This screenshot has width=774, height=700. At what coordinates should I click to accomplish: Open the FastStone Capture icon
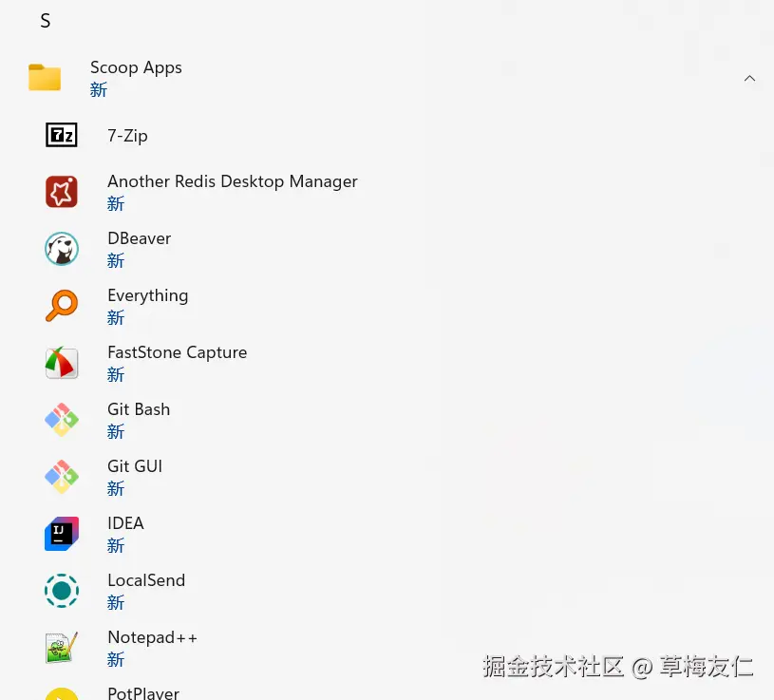point(62,362)
